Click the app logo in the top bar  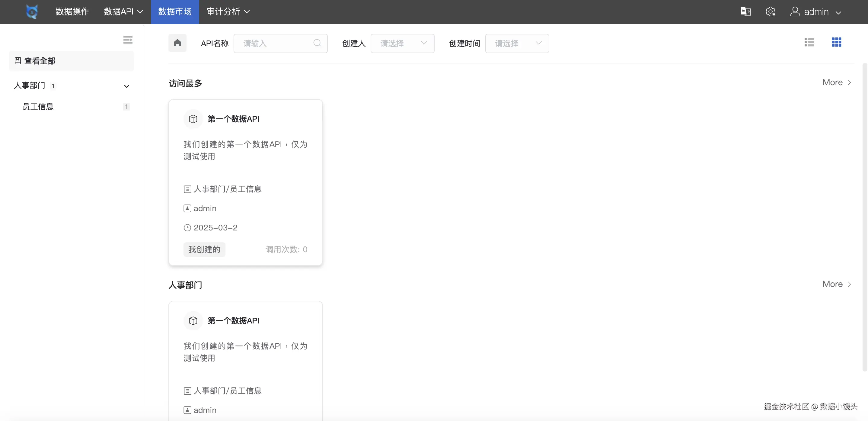pos(32,12)
